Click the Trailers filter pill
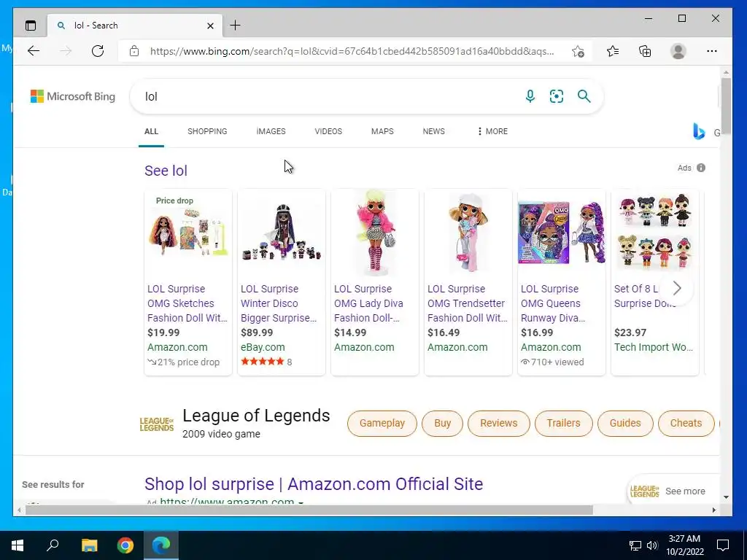 [564, 424]
